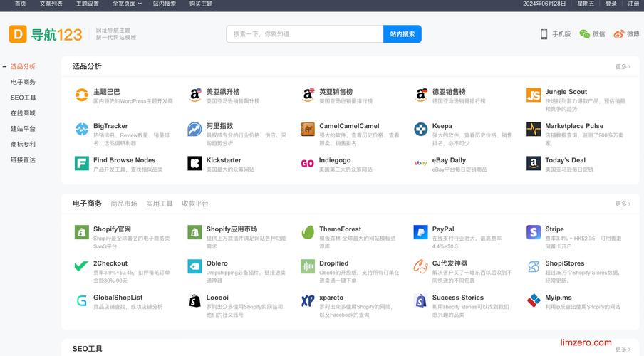Open 文章列表 in top menu

click(x=51, y=4)
